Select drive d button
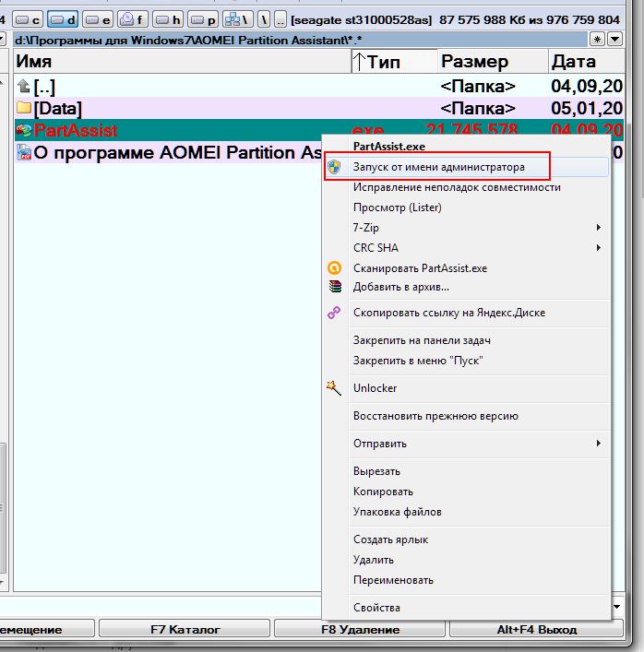 coord(63,19)
